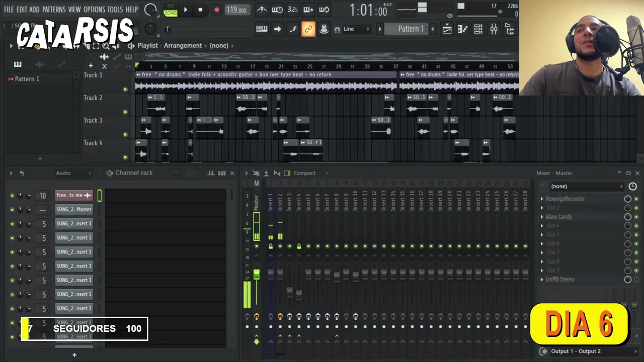Click the Channel rack step sequencer icon
This screenshot has height=362, width=644.
[222, 173]
